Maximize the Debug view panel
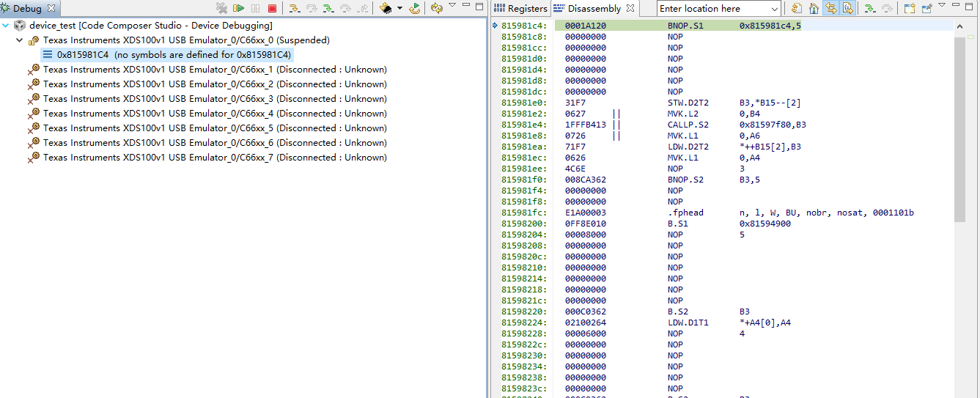The image size is (980, 398). (479, 6)
